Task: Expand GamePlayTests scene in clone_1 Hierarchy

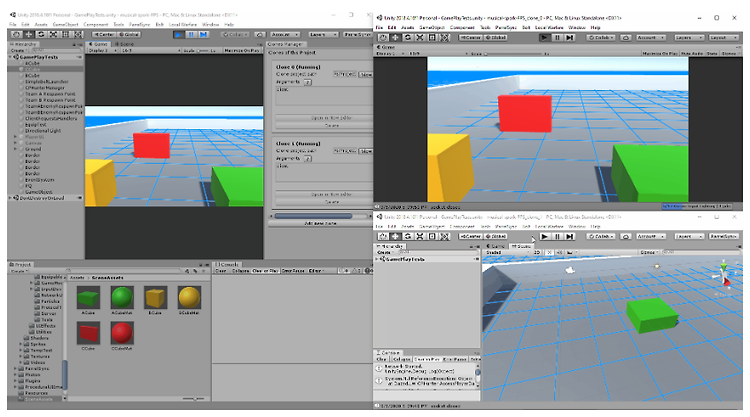Action: [377, 259]
